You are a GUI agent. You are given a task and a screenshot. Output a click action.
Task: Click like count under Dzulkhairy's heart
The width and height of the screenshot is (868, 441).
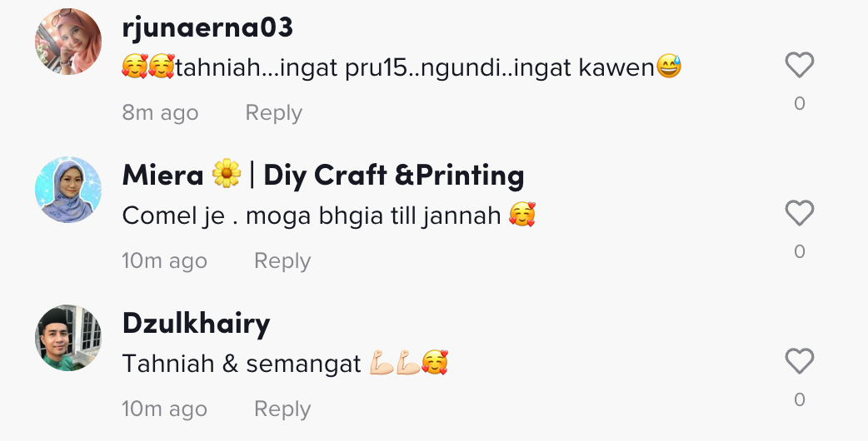click(x=800, y=399)
